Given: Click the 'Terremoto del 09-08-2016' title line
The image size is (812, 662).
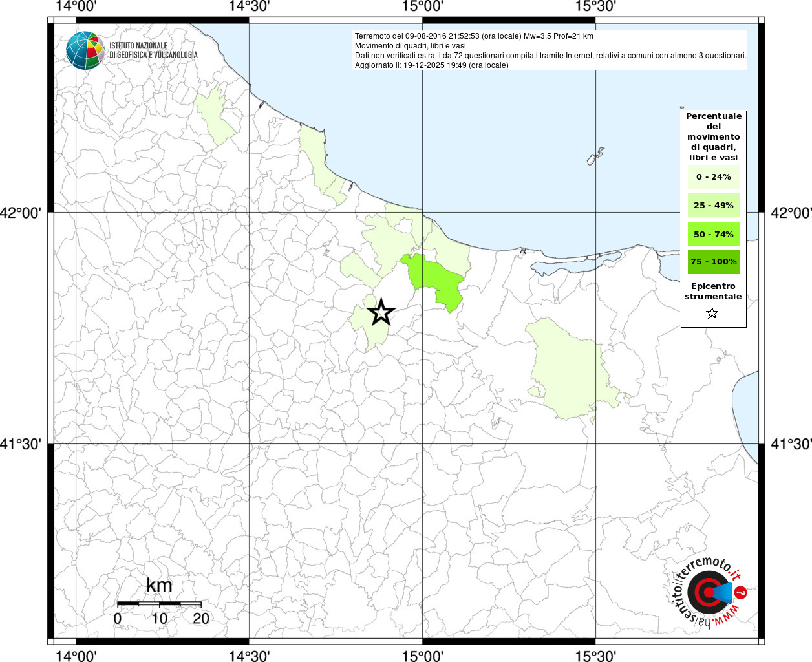Looking at the screenshot, I should click(x=474, y=36).
